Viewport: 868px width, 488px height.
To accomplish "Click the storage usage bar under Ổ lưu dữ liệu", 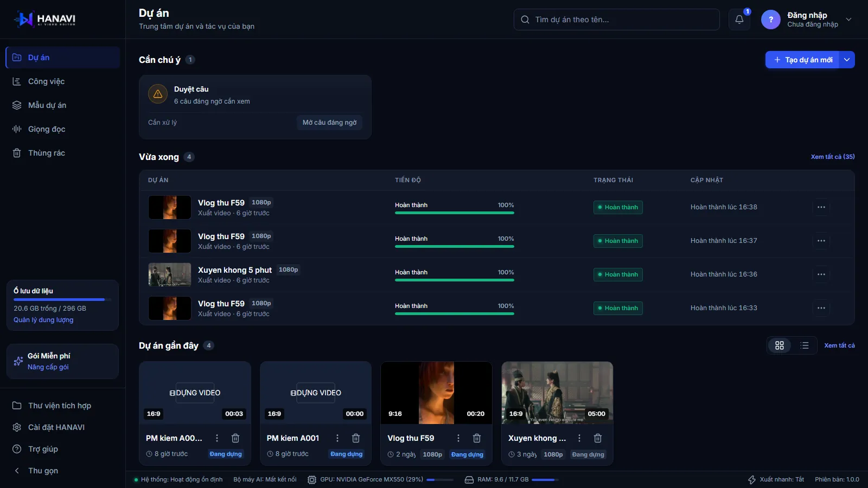I will pyautogui.click(x=62, y=299).
